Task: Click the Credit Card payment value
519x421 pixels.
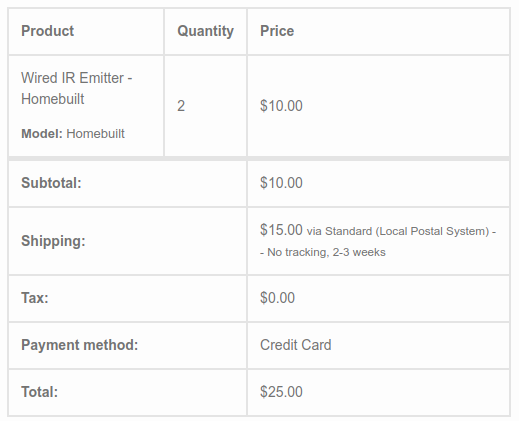Action: (296, 345)
